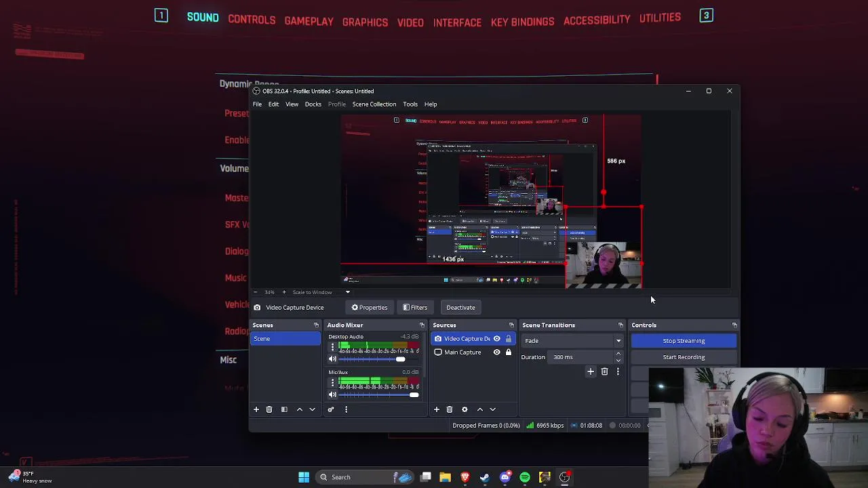Mute Desktop Audio speaker icon

pos(332,359)
